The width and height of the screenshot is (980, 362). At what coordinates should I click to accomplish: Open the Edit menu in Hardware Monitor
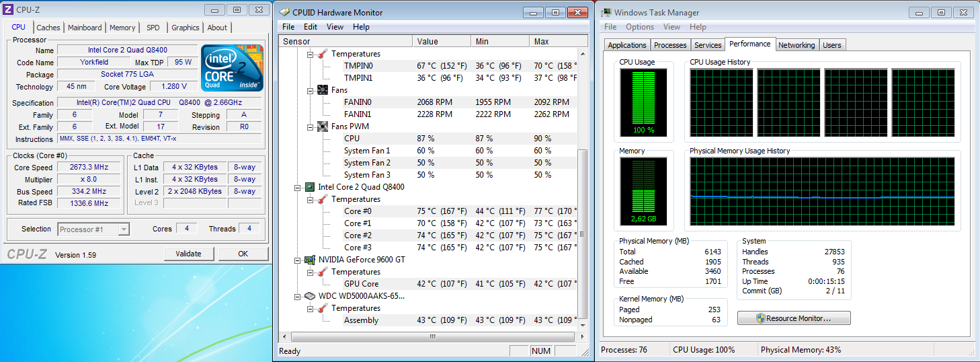click(x=311, y=27)
